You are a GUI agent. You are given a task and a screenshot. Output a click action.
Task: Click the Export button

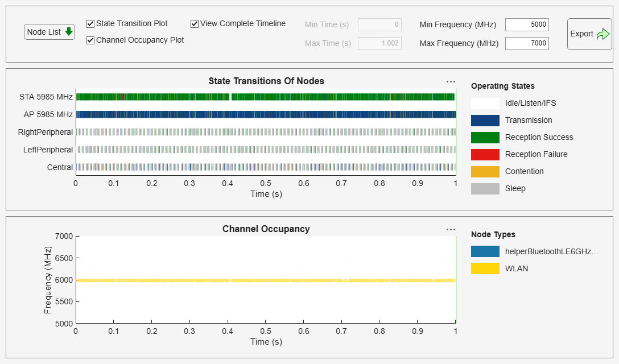(x=589, y=34)
